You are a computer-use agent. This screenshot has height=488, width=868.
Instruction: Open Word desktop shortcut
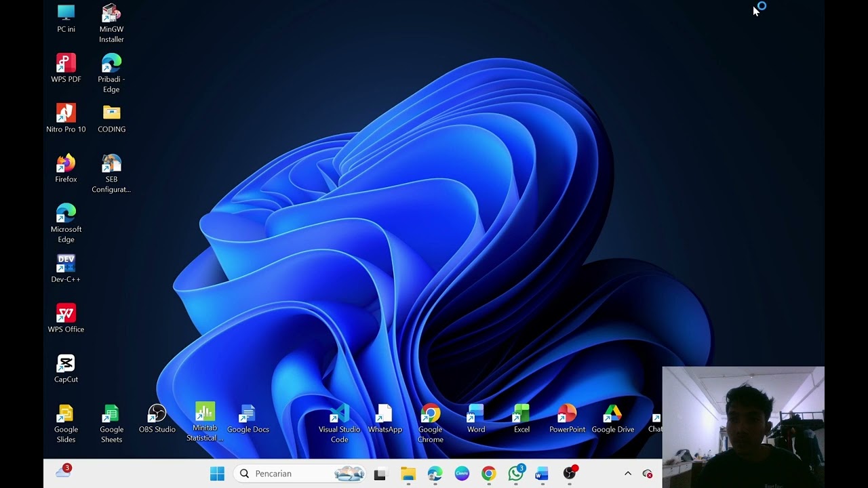point(476,419)
